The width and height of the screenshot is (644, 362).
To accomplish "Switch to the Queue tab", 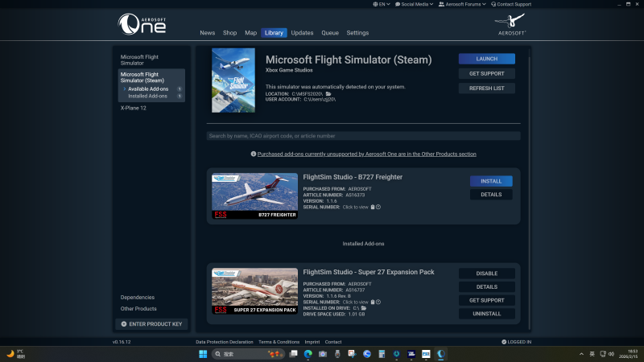I will 330,33.
